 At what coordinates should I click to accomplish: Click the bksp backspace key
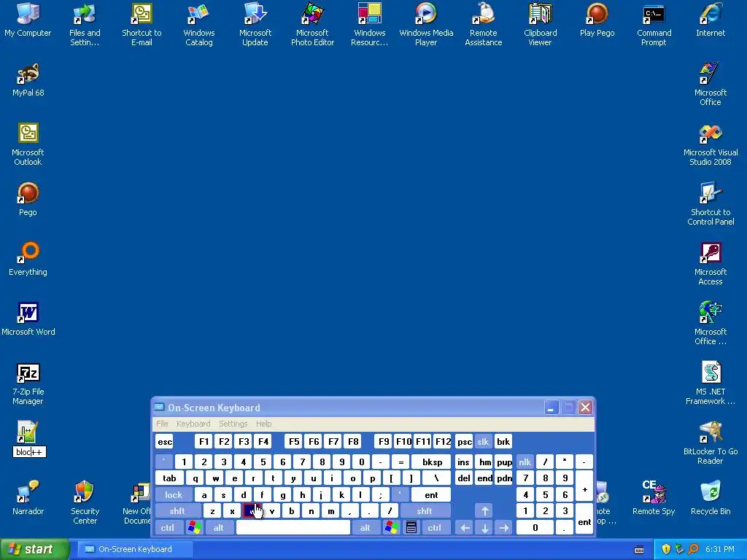(432, 462)
